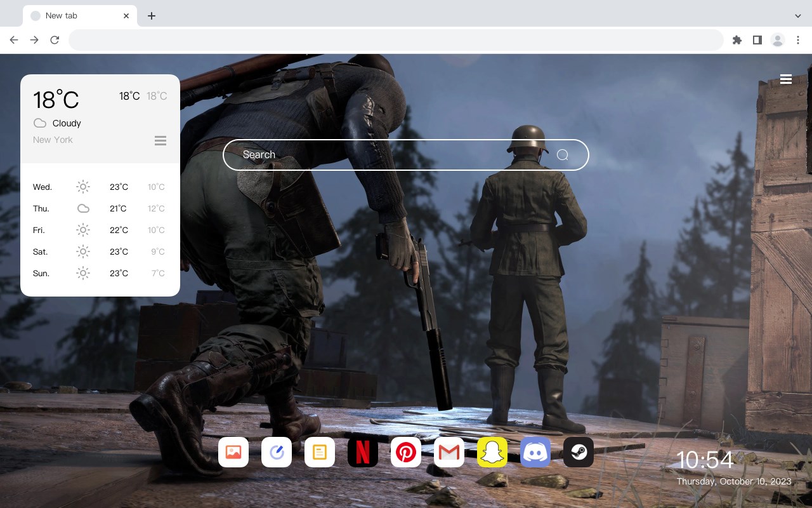Image resolution: width=812 pixels, height=508 pixels.
Task: Select the Thu. forecast row
Action: click(x=100, y=208)
